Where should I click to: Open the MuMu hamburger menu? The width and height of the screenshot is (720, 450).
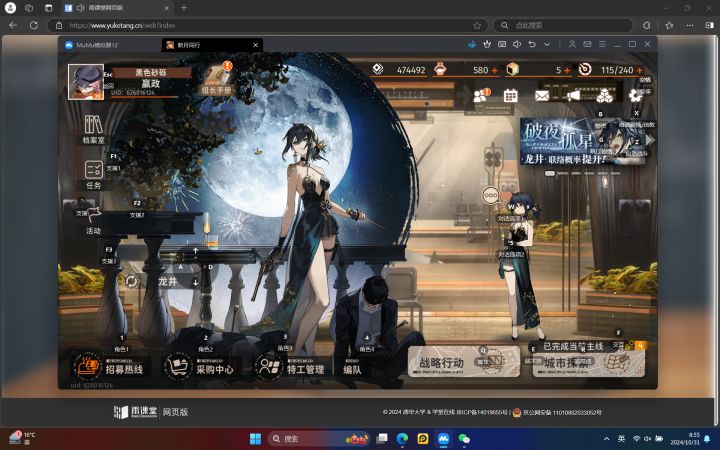[602, 44]
